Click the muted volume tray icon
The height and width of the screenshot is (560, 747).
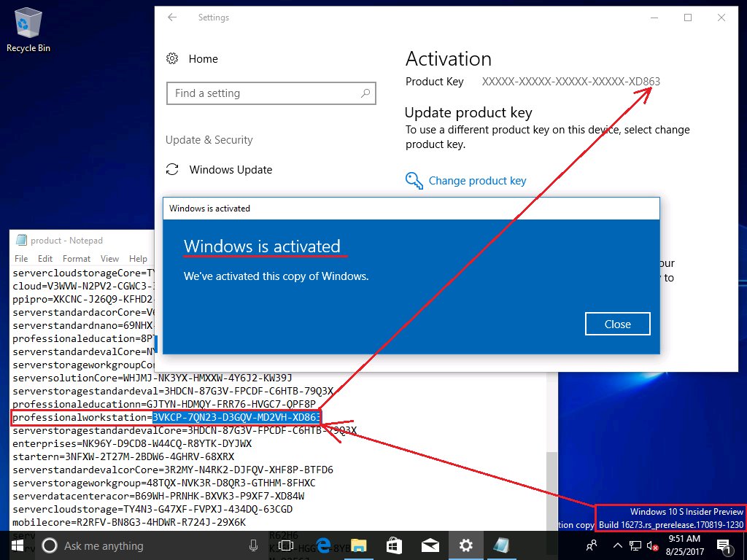pos(652,545)
